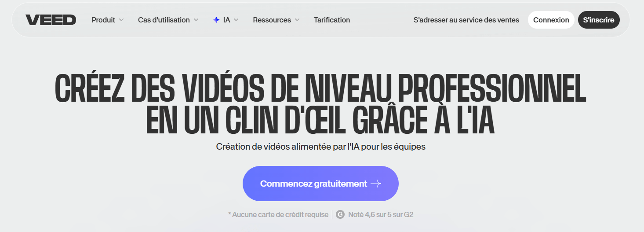This screenshot has width=644, height=232.
Task: Click the blue sparkle icon beside IA
Action: point(216,20)
